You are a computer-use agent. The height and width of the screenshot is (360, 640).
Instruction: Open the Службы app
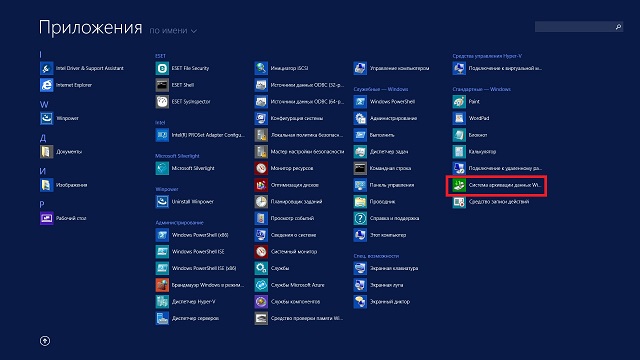[x=272, y=268]
